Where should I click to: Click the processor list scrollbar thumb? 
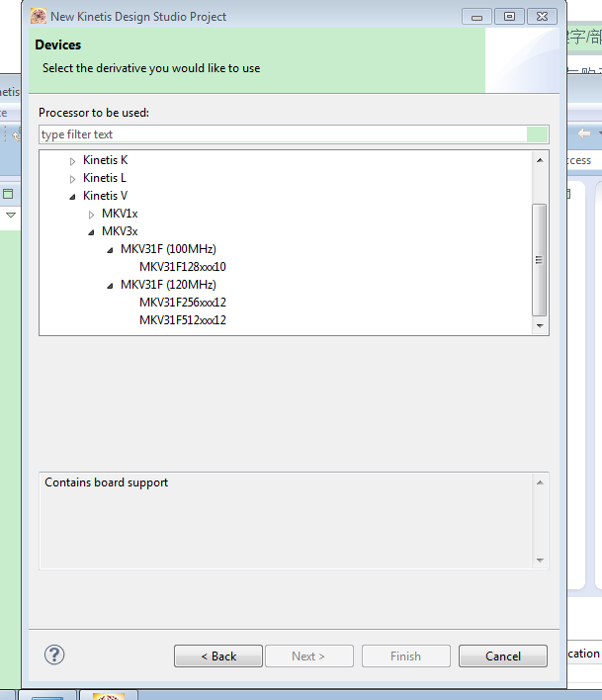click(540, 260)
